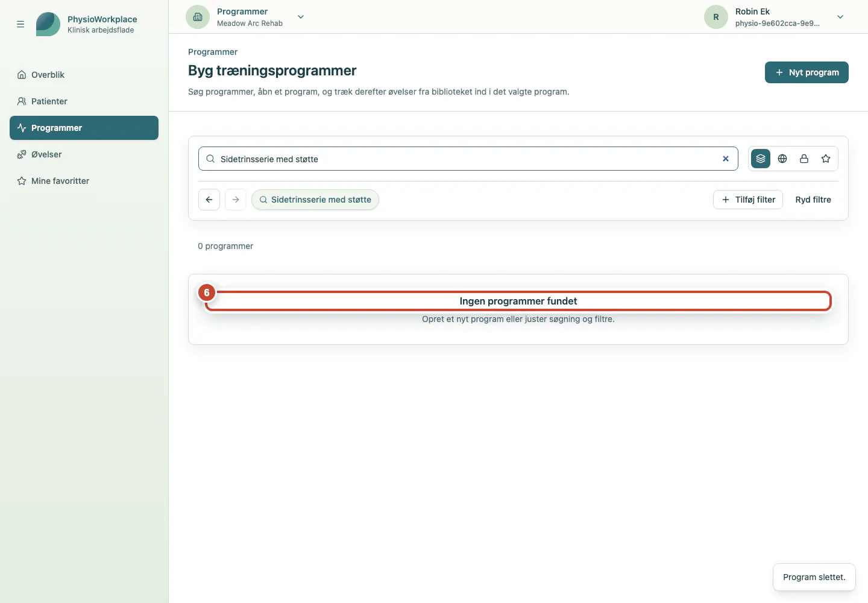868x603 pixels.
Task: Click the PhysioWorkplace leaf logo
Action: pyautogui.click(x=48, y=24)
